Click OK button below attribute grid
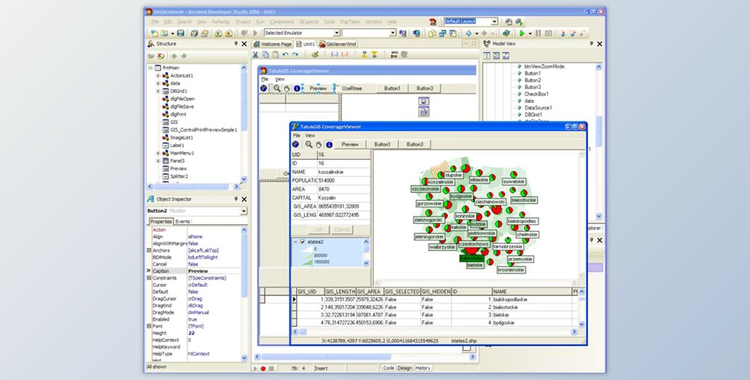750x380 pixels. click(x=319, y=230)
